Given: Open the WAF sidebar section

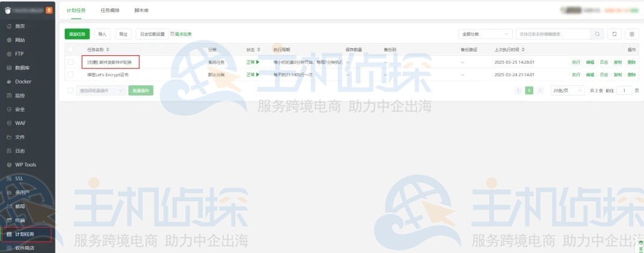Looking at the screenshot, I should tap(20, 123).
